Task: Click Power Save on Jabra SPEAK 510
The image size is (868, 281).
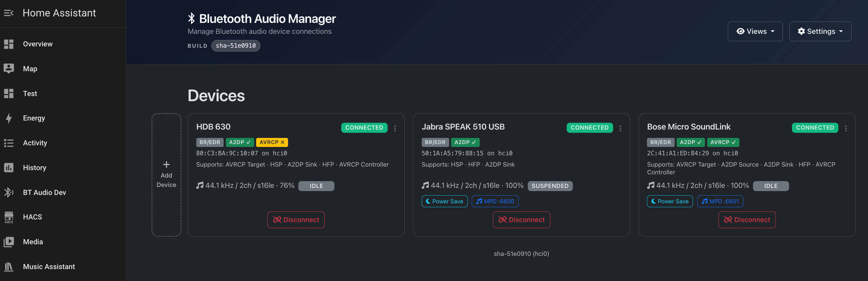Action: pyautogui.click(x=444, y=201)
